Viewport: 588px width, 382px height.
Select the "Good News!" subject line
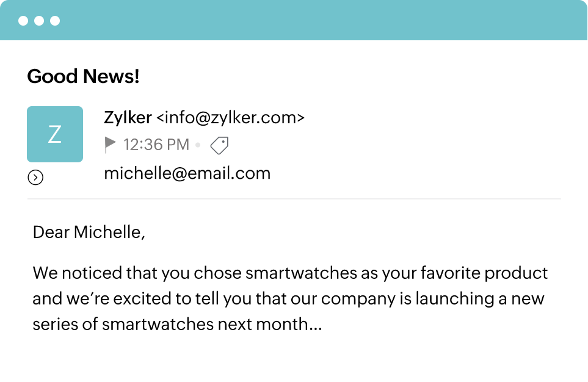click(x=84, y=77)
